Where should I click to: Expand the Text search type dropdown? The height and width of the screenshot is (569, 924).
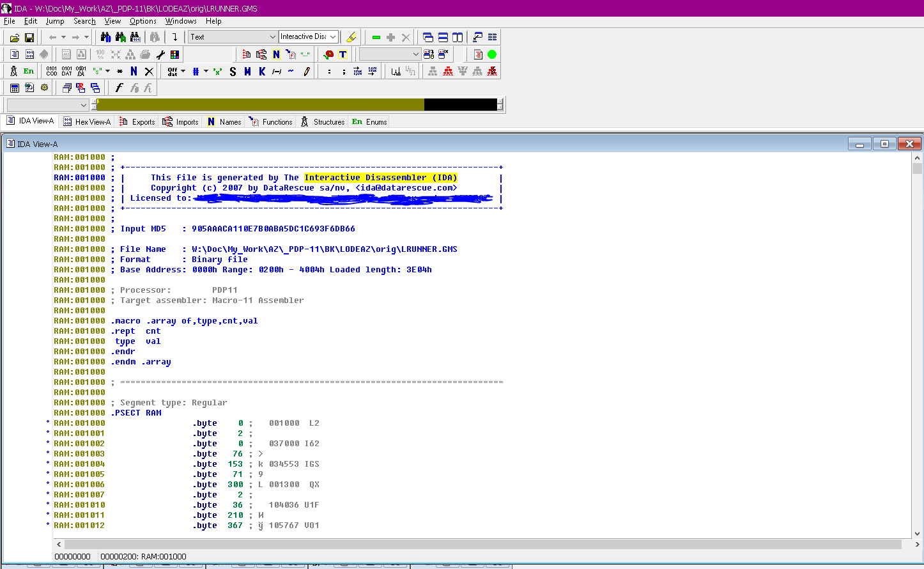[x=272, y=37]
